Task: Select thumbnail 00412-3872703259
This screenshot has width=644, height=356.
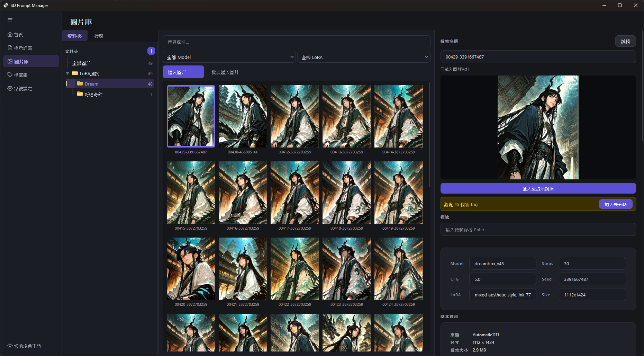Action: [295, 116]
